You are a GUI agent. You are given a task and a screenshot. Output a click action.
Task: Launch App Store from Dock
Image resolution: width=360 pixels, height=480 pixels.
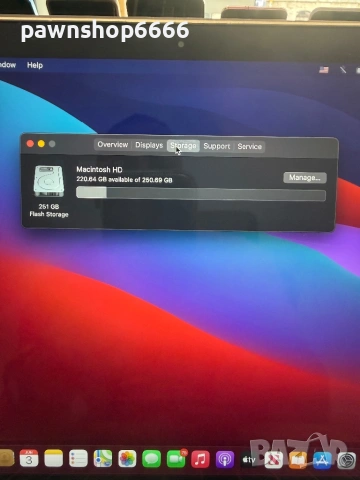(322, 460)
